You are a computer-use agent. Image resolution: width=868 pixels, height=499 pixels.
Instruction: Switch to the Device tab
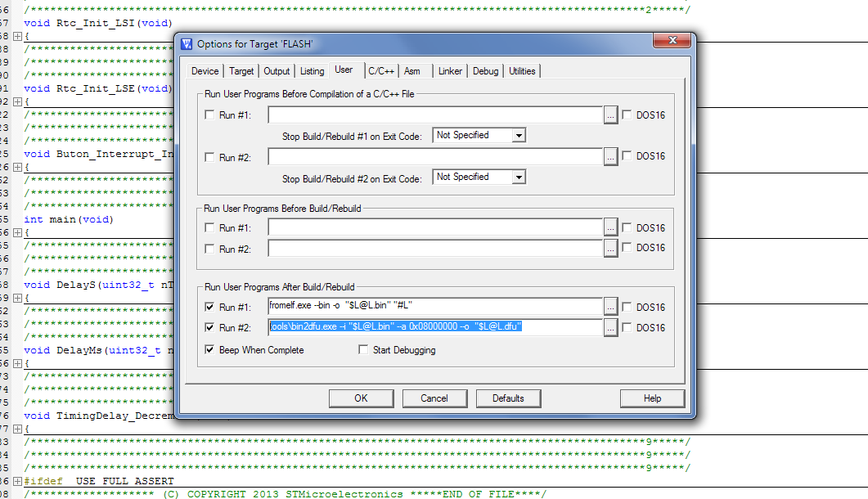pos(205,71)
